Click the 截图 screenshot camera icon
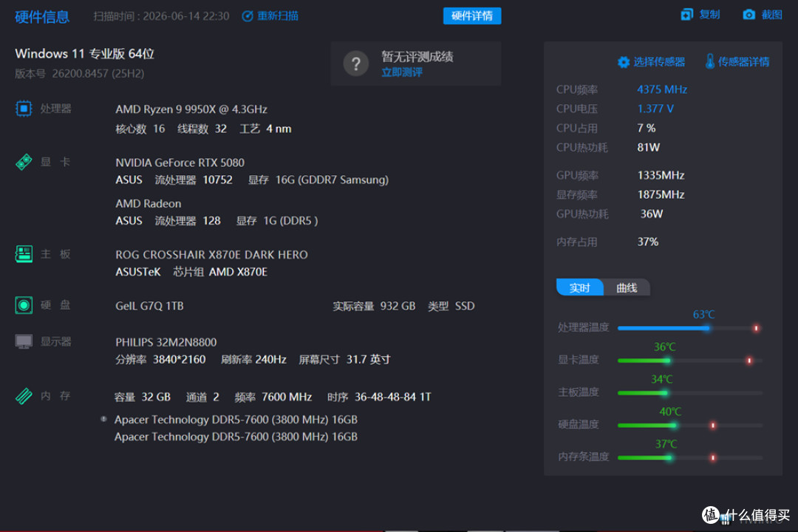 (x=748, y=15)
